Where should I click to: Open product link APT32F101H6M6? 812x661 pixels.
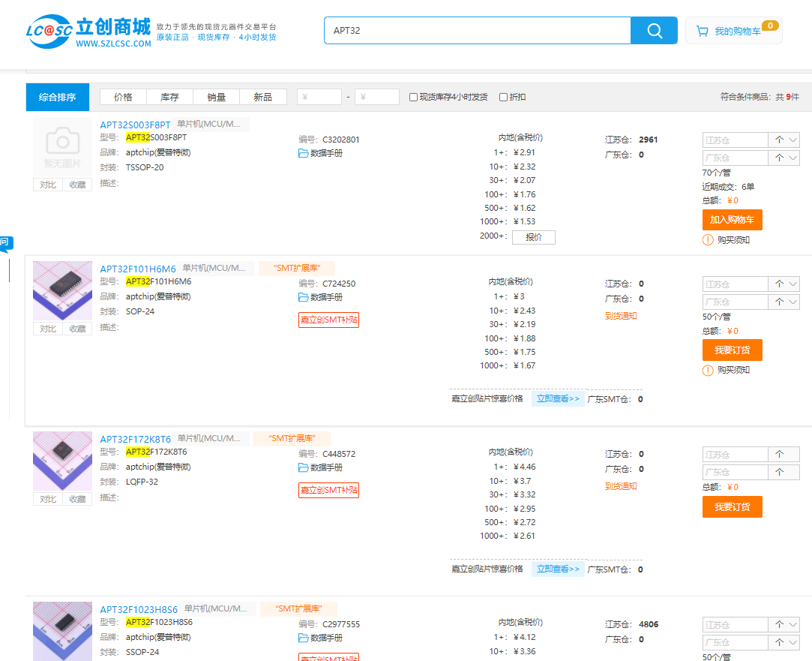pos(138,269)
